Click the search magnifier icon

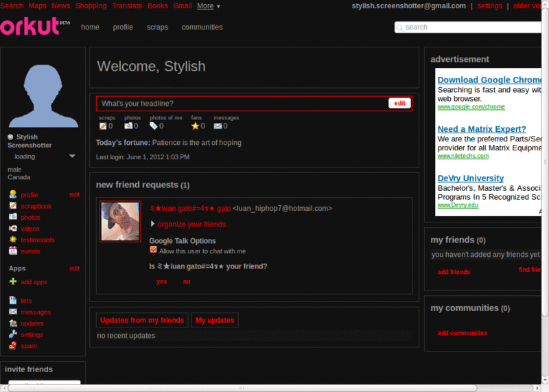coord(400,27)
